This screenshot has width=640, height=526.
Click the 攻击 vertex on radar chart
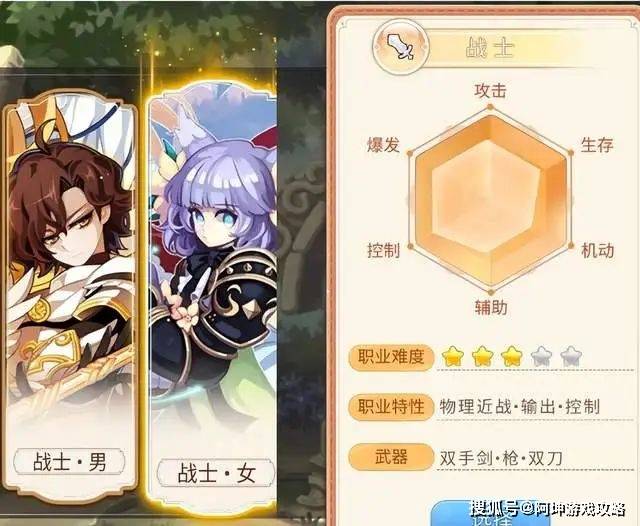pyautogui.click(x=490, y=108)
